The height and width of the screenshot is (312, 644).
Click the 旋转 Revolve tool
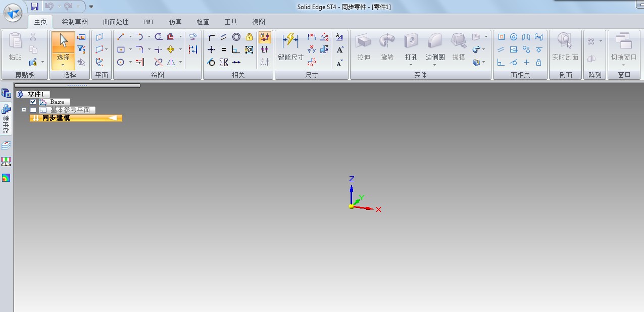pyautogui.click(x=387, y=47)
